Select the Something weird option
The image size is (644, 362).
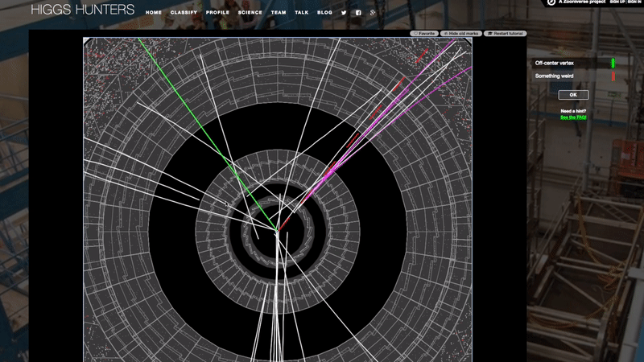[555, 76]
